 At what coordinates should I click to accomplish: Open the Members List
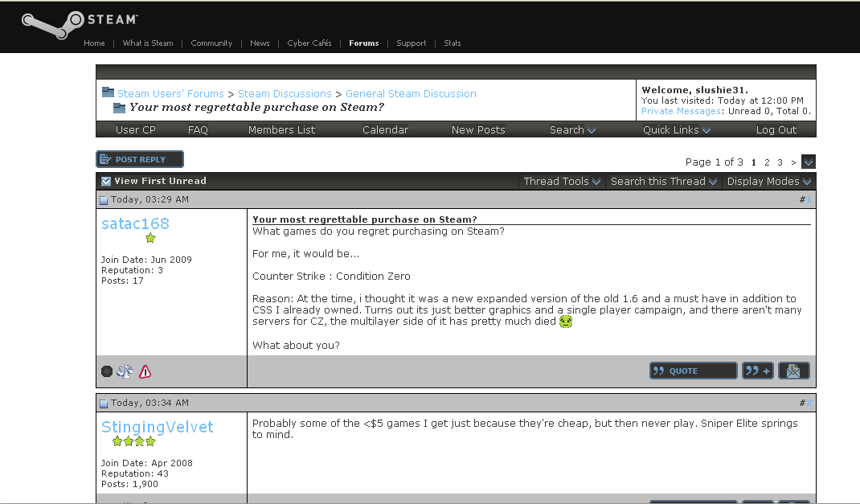(281, 130)
